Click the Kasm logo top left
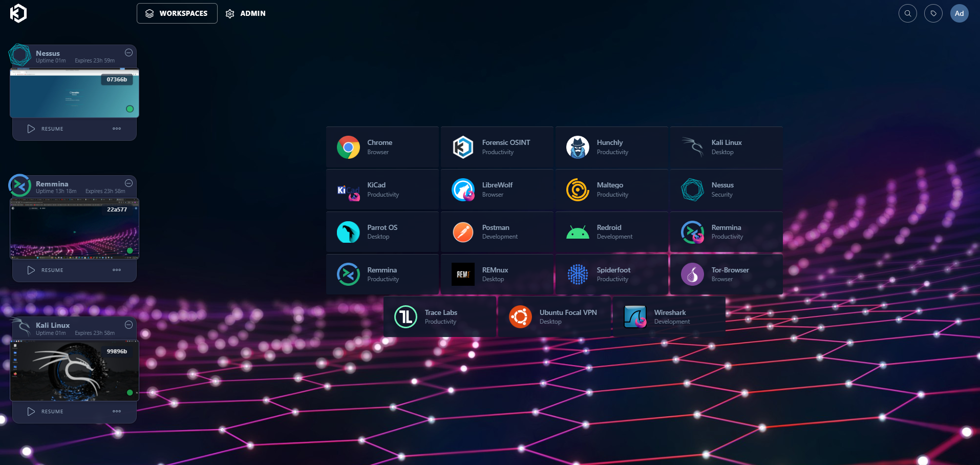This screenshot has height=465, width=980. point(18,13)
